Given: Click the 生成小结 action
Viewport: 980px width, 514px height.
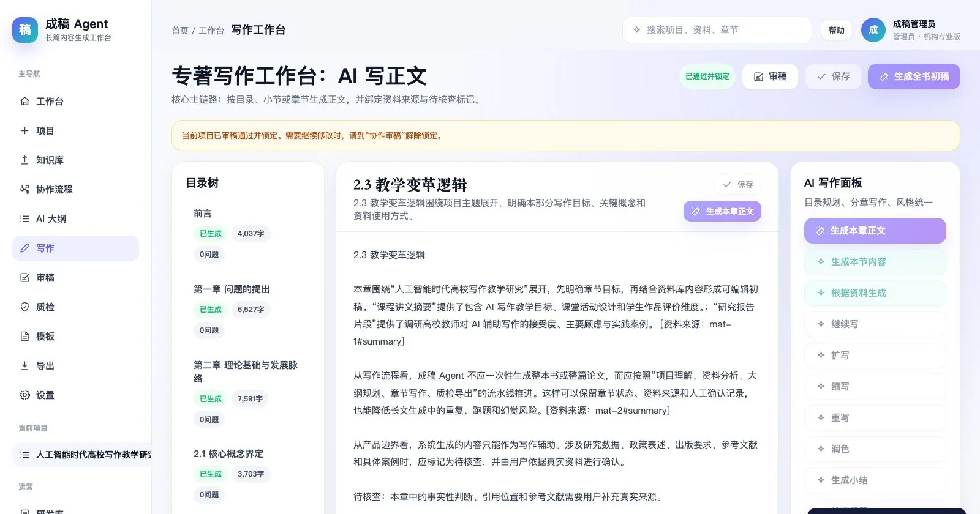Looking at the screenshot, I should [x=875, y=480].
